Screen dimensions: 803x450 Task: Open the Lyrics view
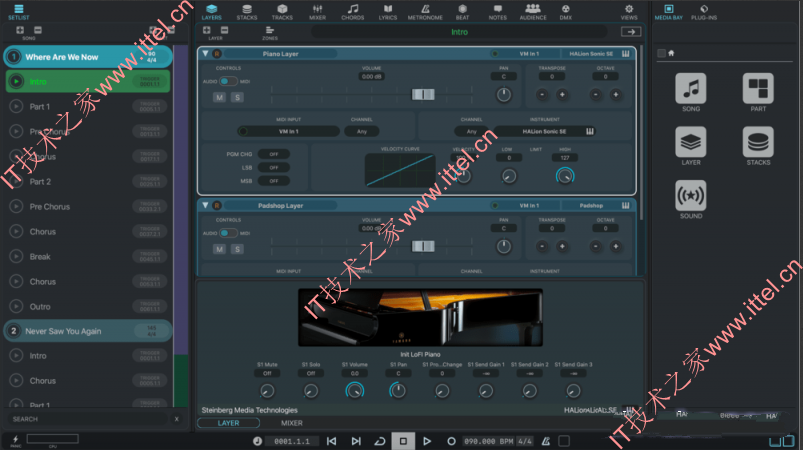click(388, 12)
